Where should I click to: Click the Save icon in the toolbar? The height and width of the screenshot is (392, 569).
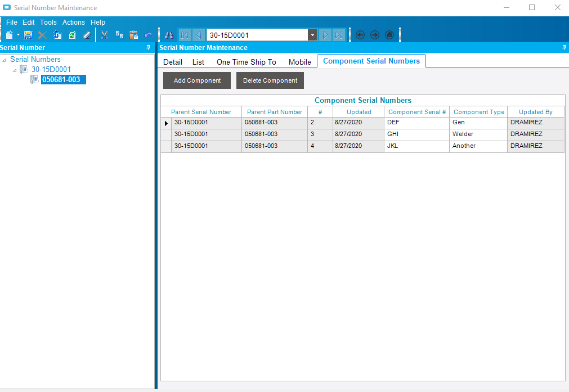(28, 35)
